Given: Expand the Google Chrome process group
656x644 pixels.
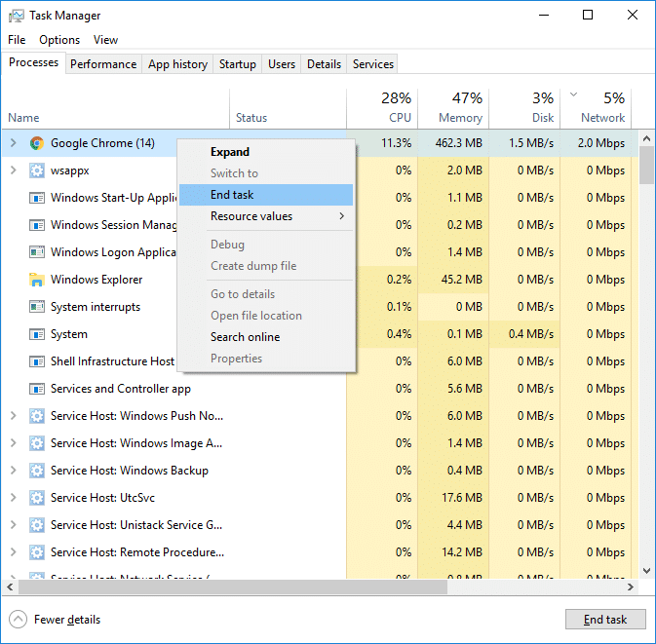Looking at the screenshot, I should tap(13, 143).
